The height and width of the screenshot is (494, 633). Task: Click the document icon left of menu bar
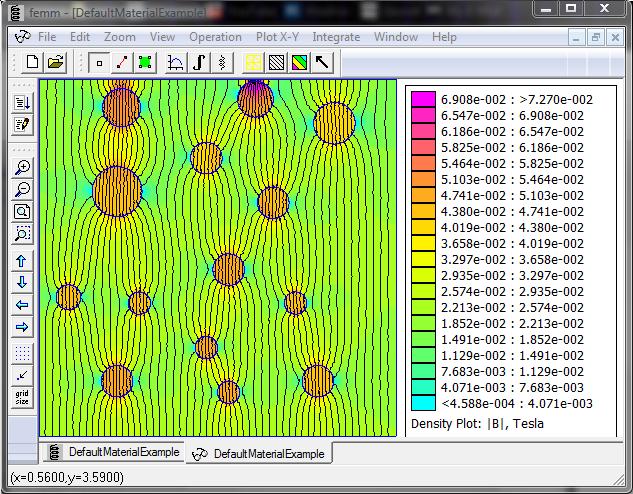tap(22, 37)
